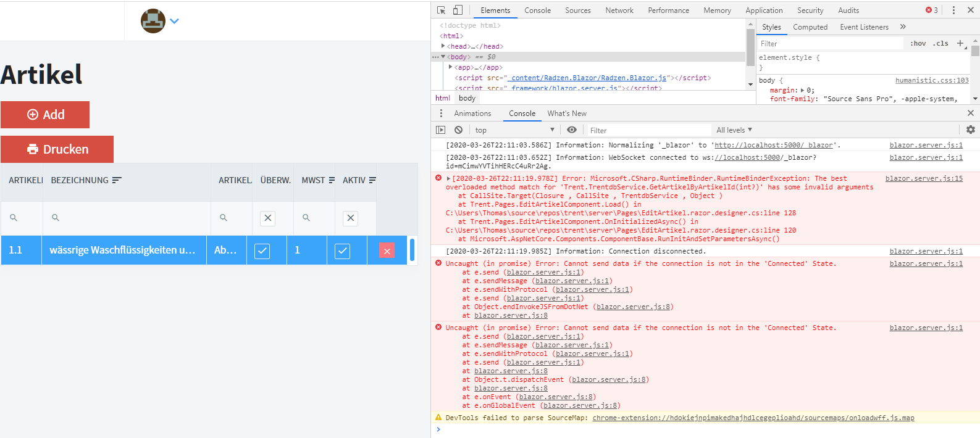
Task: Click the Drucken print button
Action: [x=57, y=149]
